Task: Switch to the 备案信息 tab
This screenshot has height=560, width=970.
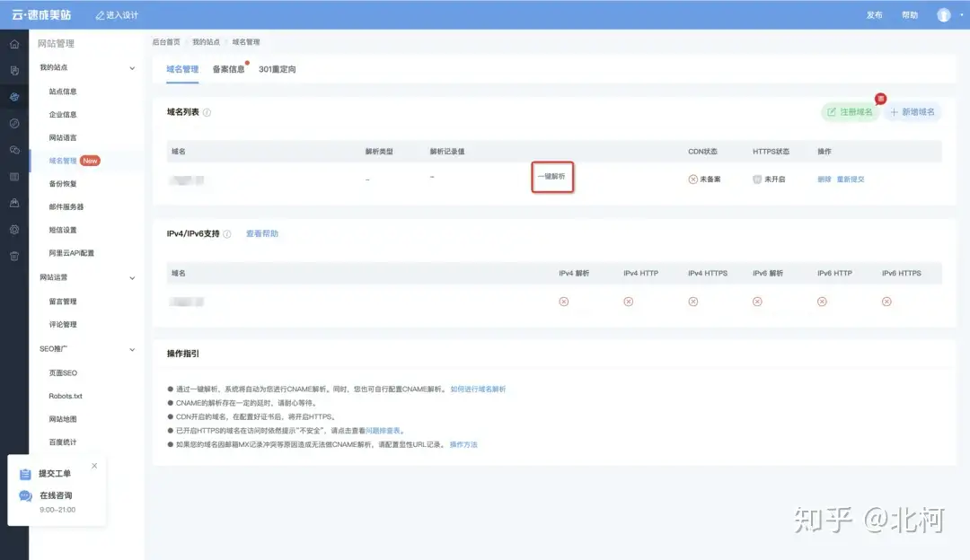Action: click(228, 69)
